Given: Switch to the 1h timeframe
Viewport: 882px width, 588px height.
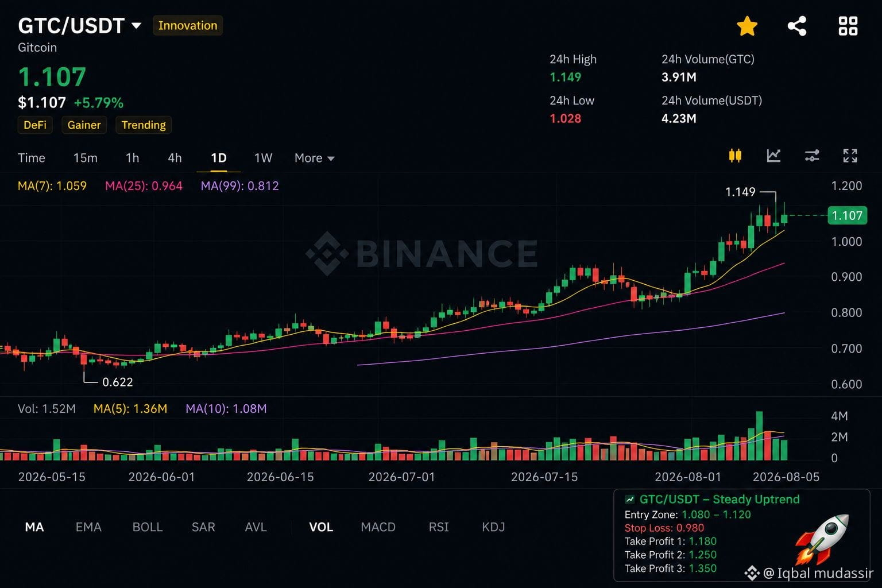Looking at the screenshot, I should 132,158.
